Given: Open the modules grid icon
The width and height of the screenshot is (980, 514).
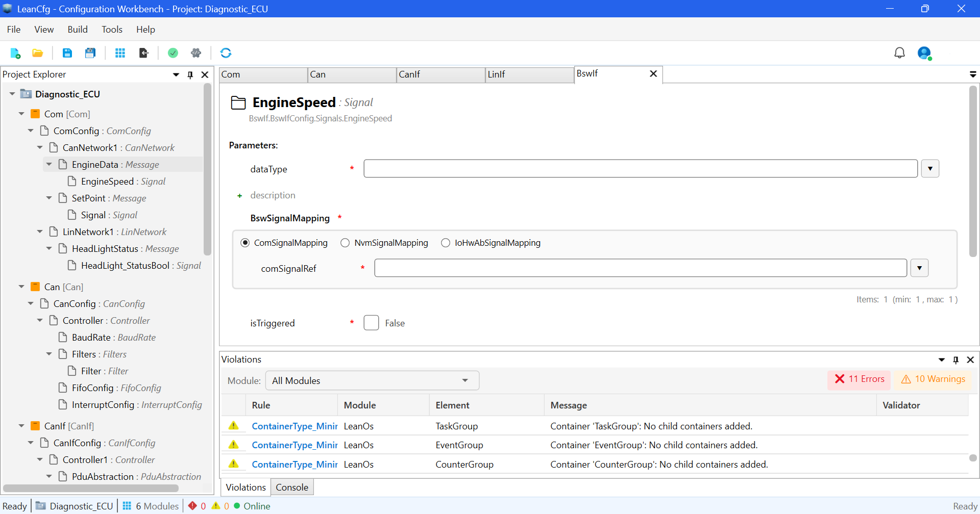Looking at the screenshot, I should pyautogui.click(x=120, y=53).
